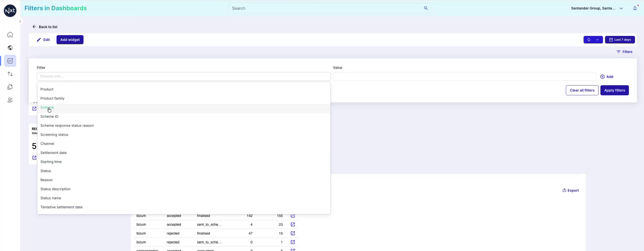The image size is (644, 251).
Task: Select Settlement date option
Action: coord(184,152)
